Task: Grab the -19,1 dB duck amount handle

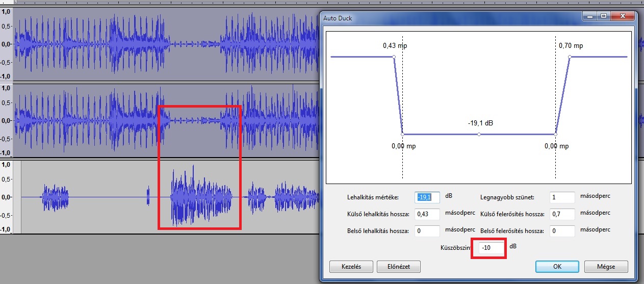Action: [479, 134]
